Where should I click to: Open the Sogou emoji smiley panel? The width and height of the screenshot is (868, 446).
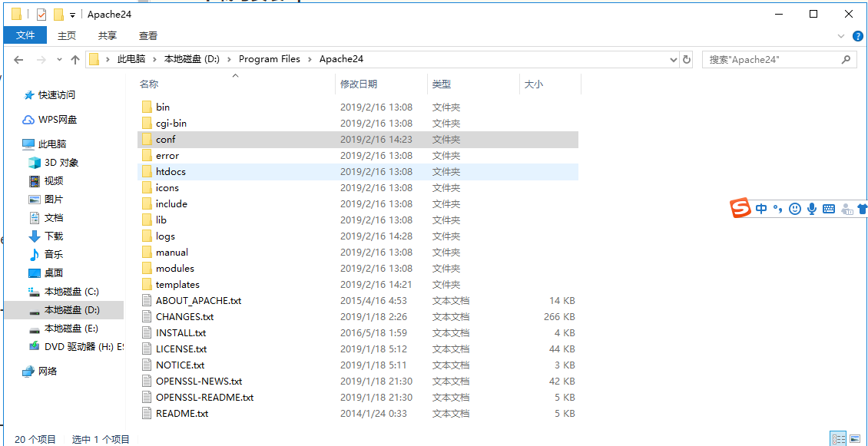tap(795, 208)
